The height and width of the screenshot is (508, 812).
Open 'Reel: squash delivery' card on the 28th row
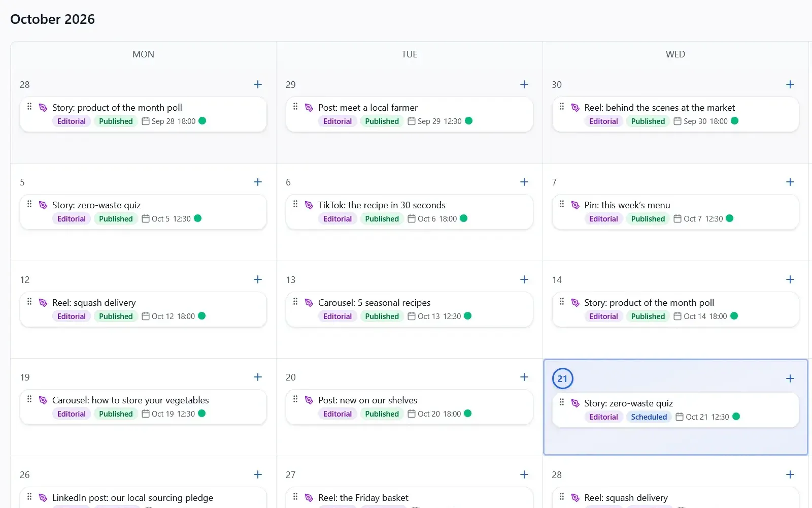pos(626,498)
